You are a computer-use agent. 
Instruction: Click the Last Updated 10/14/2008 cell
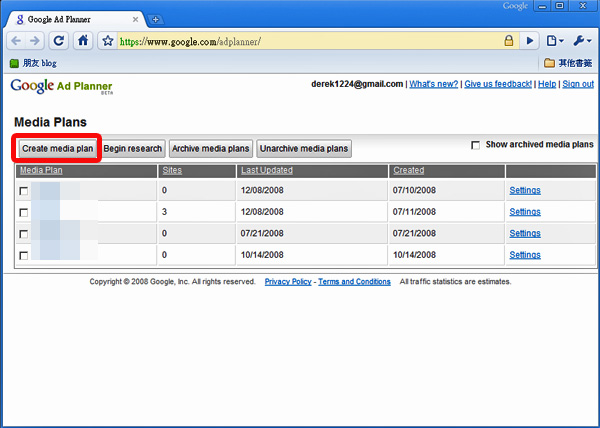click(x=312, y=254)
